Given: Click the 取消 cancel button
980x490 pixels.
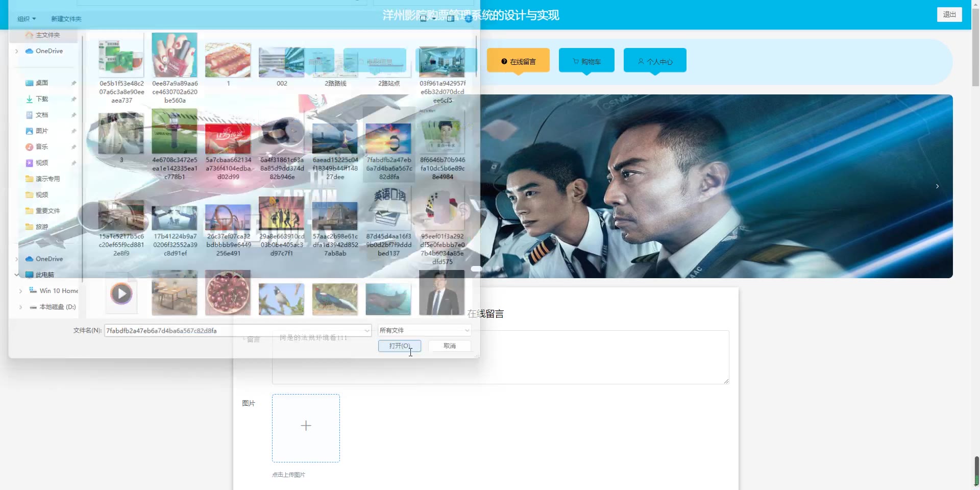Looking at the screenshot, I should (450, 346).
